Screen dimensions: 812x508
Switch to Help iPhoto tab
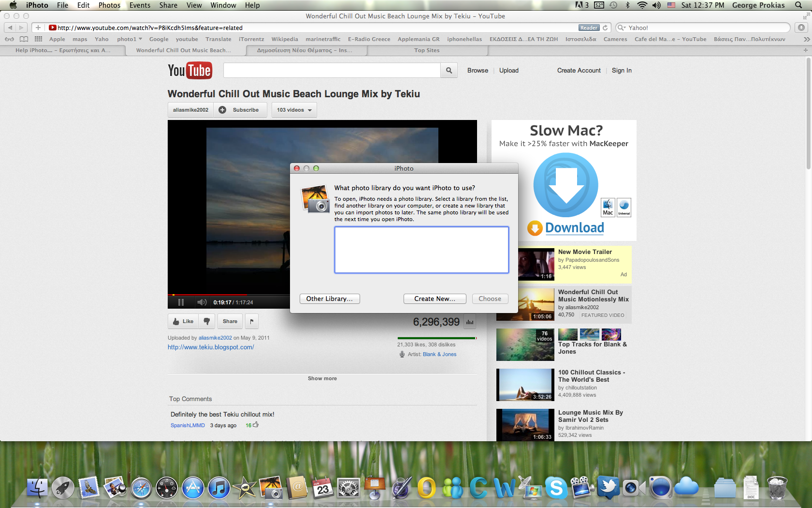(63, 50)
